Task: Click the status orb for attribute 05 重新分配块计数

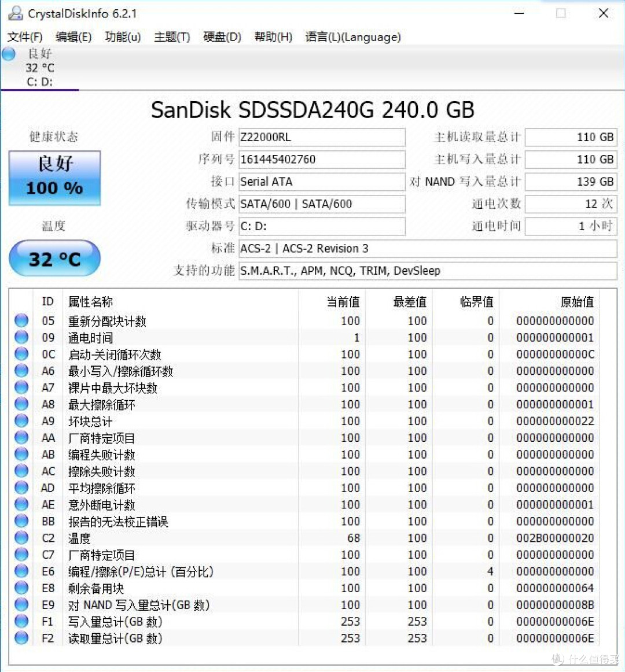Action: click(x=21, y=320)
